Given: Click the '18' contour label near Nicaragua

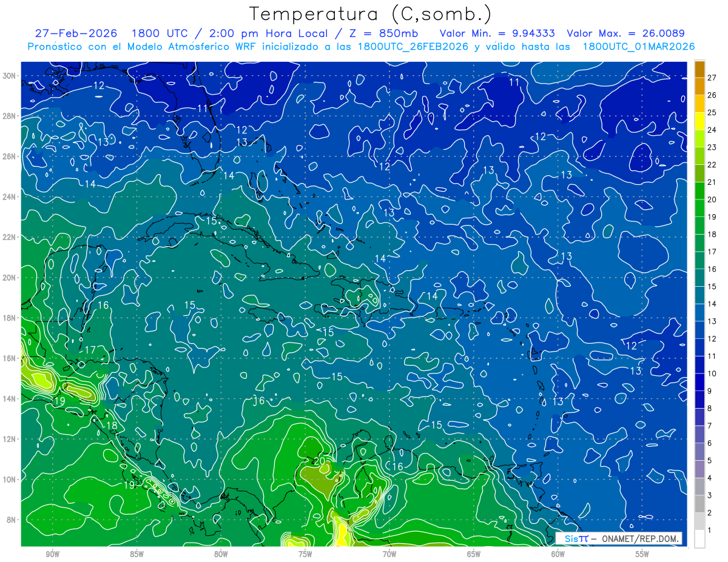Looking at the screenshot, I should pos(112,426).
